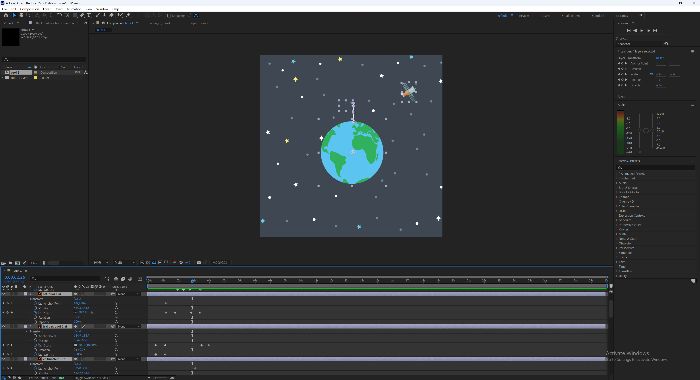
Task: Open parent dropdown of second layer
Action: click(129, 326)
